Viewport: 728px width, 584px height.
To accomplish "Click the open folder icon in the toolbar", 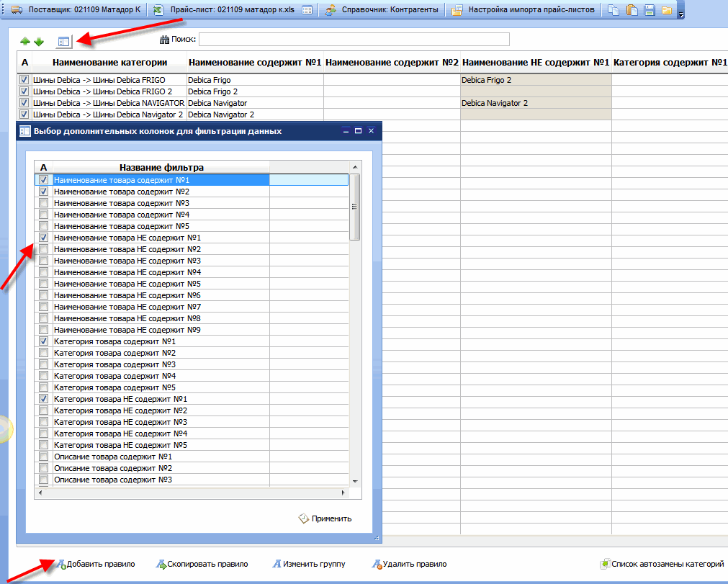I will (x=667, y=10).
